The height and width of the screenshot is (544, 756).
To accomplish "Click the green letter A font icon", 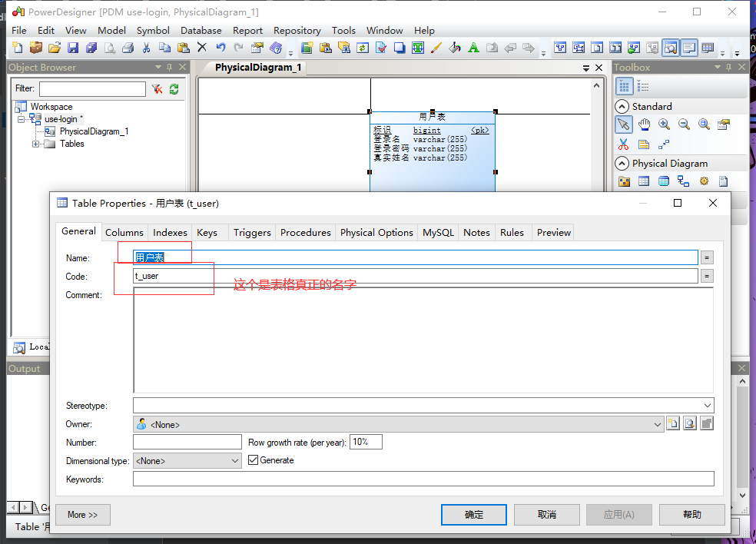I will (473, 48).
